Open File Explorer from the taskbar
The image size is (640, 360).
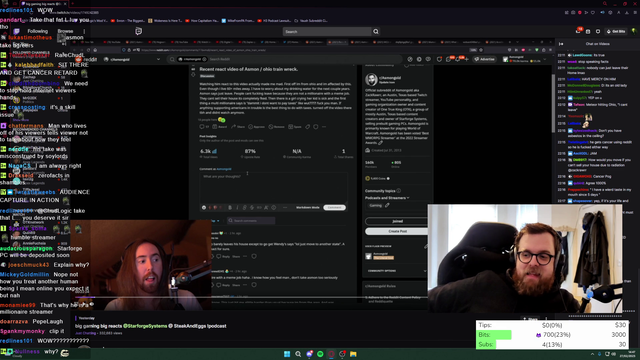point(353,354)
